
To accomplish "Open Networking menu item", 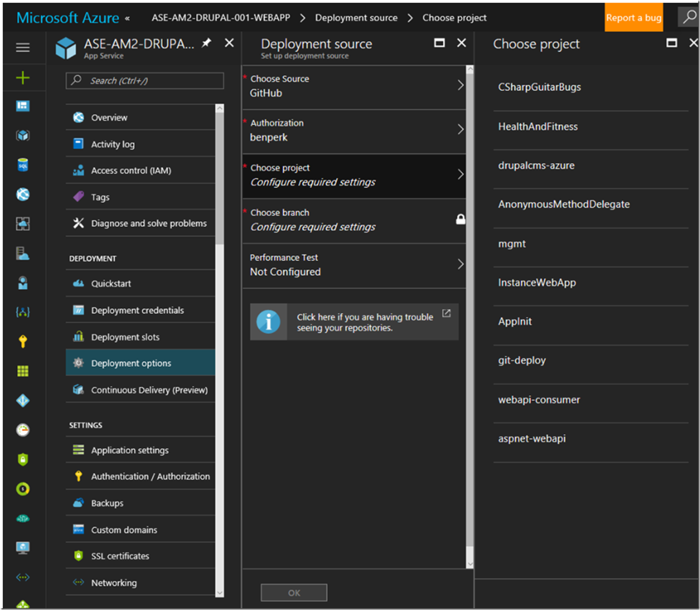I will tap(141, 582).
